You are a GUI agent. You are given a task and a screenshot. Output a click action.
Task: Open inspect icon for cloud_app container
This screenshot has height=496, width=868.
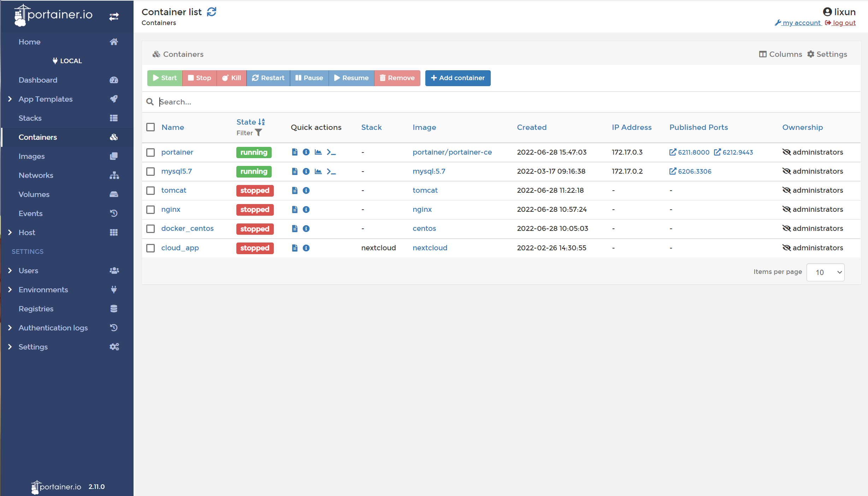306,248
